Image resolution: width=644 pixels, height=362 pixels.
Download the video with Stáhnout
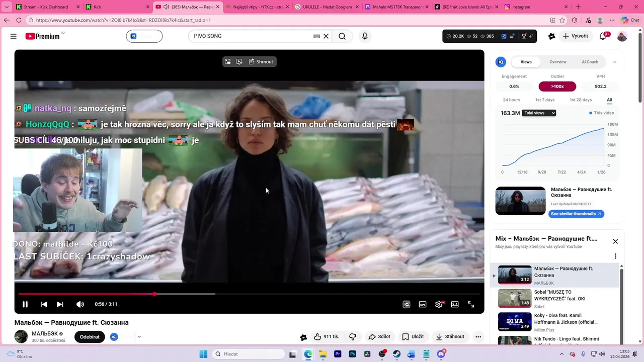pyautogui.click(x=450, y=337)
